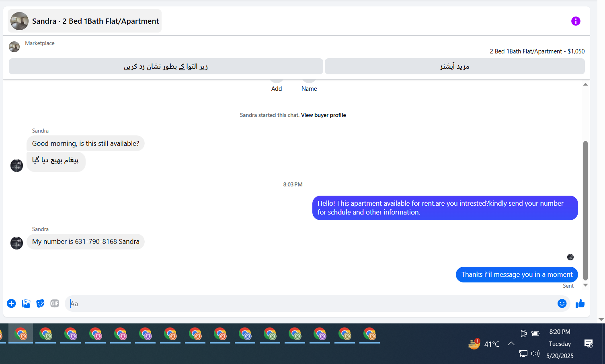Show hidden system tray icons chevron
This screenshot has width=605, height=364.
tap(511, 344)
